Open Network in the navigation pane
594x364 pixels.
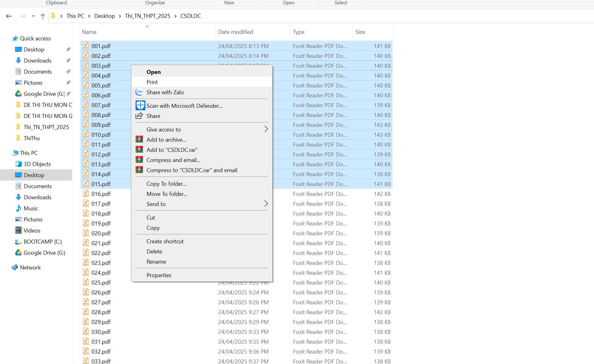coord(30,268)
